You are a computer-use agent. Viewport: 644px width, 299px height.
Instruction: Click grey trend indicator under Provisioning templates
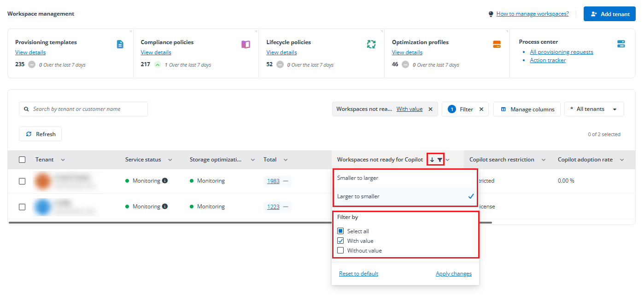[32, 64]
